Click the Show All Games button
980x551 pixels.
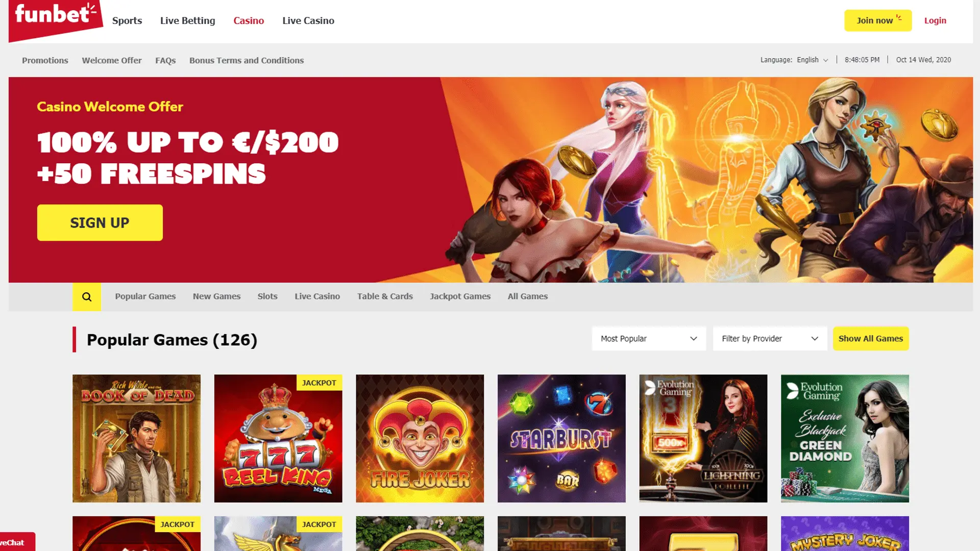871,339
